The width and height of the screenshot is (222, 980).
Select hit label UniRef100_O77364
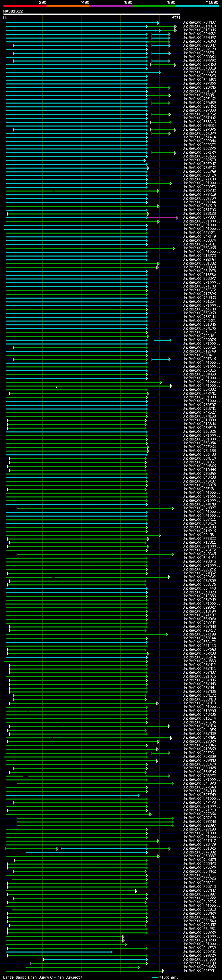pos(199,814)
